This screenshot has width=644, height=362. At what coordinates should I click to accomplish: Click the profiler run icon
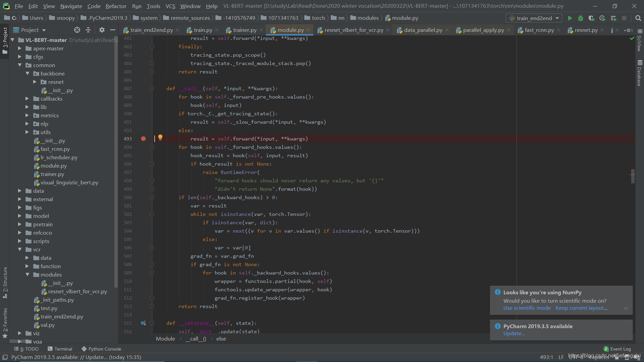tap(602, 18)
